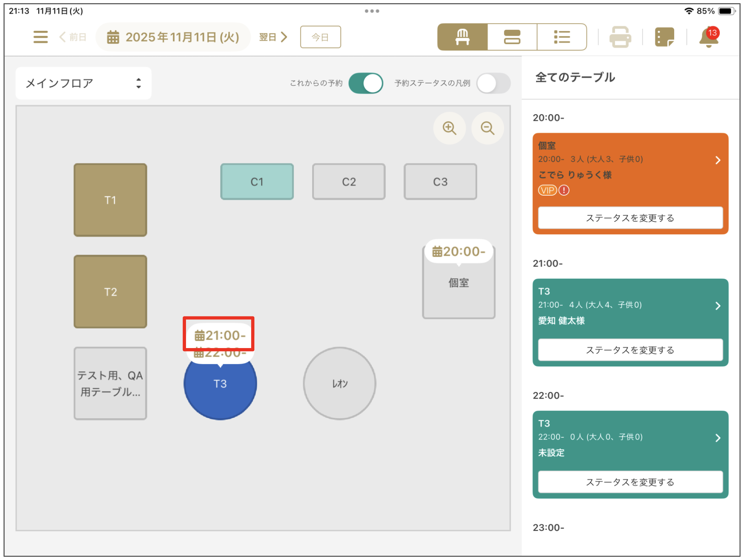The width and height of the screenshot is (744, 560).
Task: Zoom out on the floor map
Action: click(487, 128)
